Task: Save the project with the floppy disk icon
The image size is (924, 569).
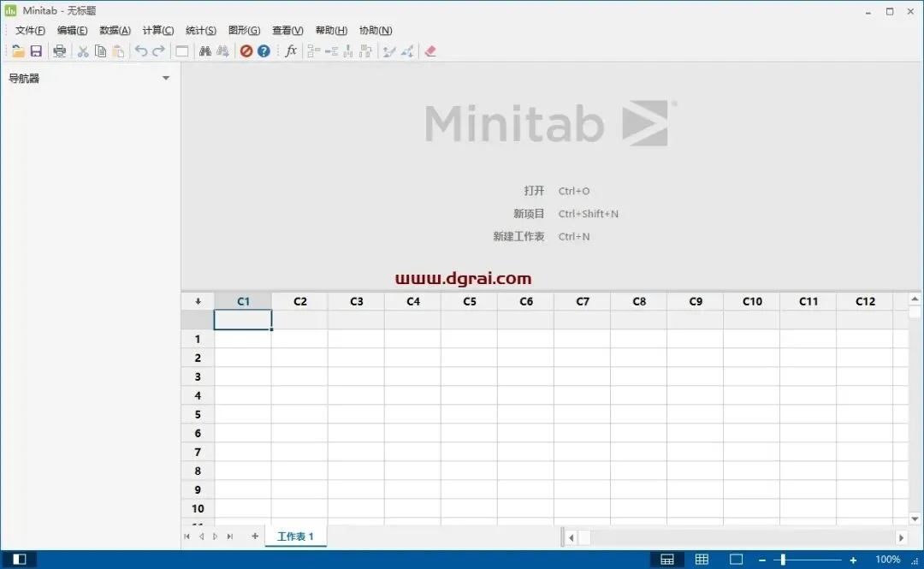Action: [x=36, y=51]
